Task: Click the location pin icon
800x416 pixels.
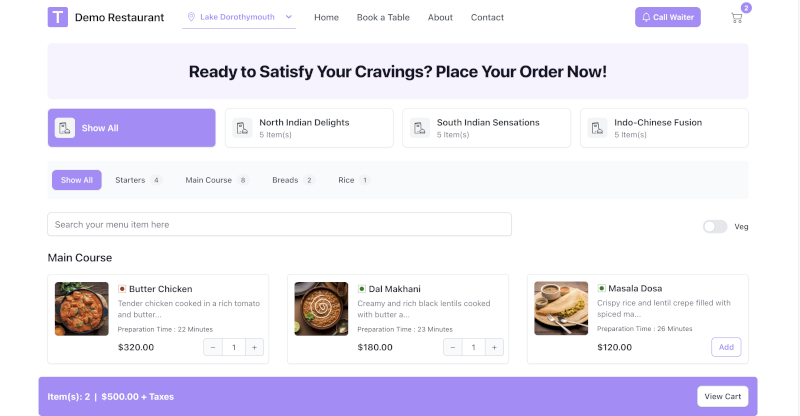Action: (191, 17)
